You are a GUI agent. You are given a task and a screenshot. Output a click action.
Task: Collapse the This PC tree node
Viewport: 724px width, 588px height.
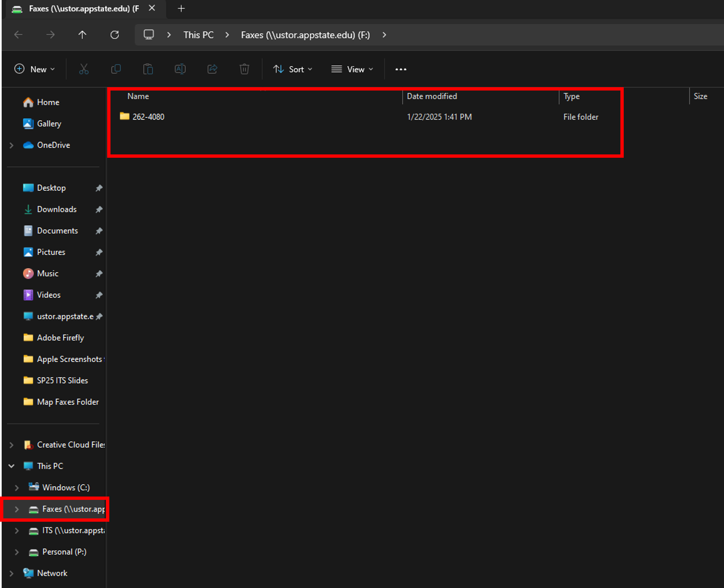(x=11, y=466)
